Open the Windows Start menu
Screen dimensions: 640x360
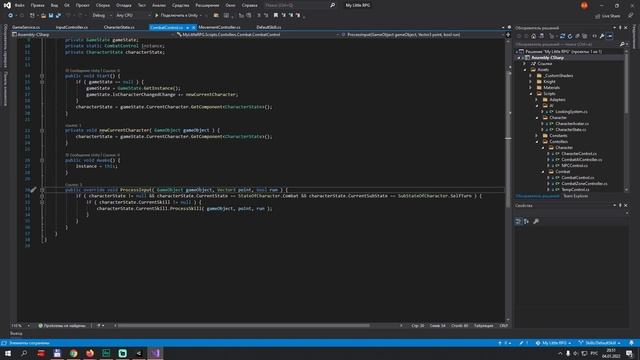pyautogui.click(x=8, y=353)
